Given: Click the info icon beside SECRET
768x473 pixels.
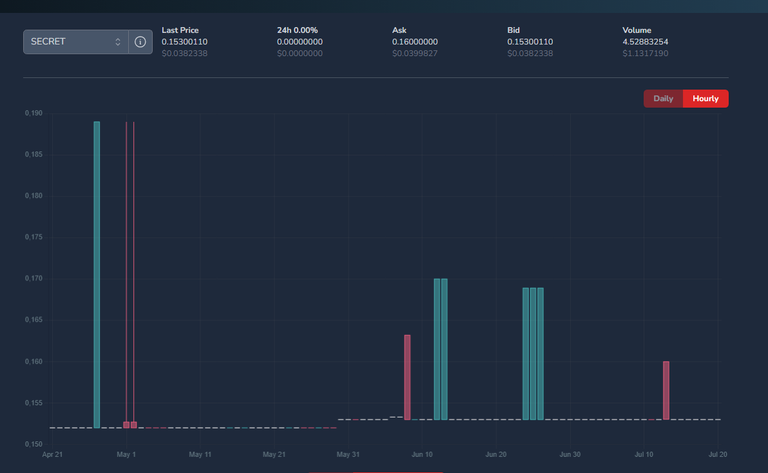Looking at the screenshot, I should 140,42.
